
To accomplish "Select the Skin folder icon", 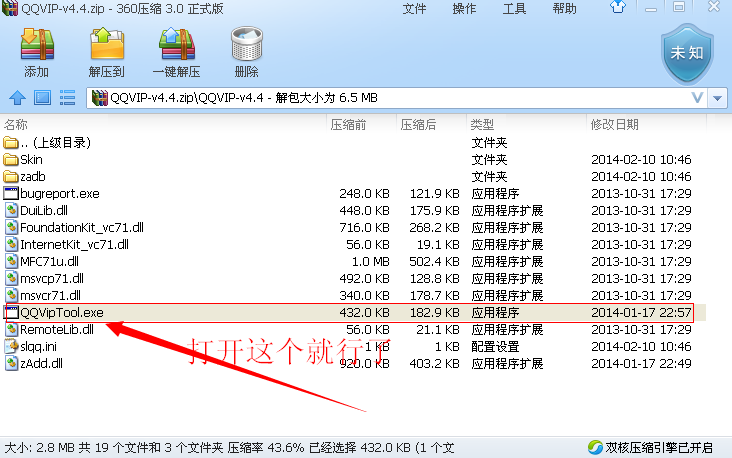I will (x=11, y=160).
